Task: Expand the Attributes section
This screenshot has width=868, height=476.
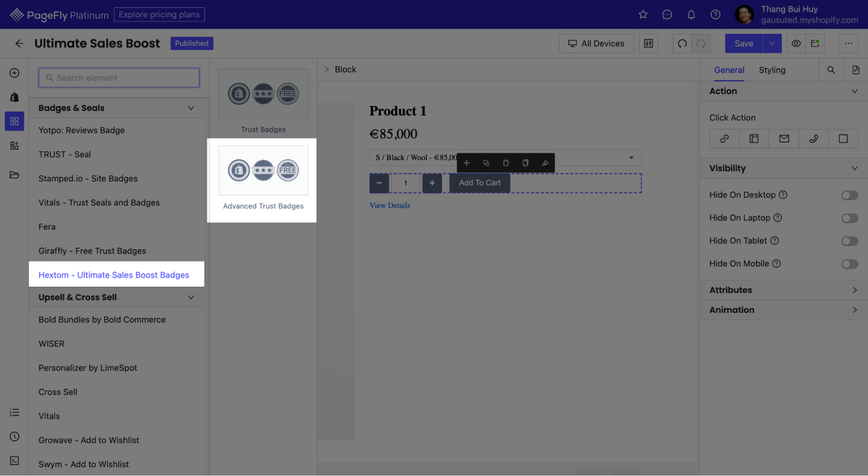Action: click(783, 290)
